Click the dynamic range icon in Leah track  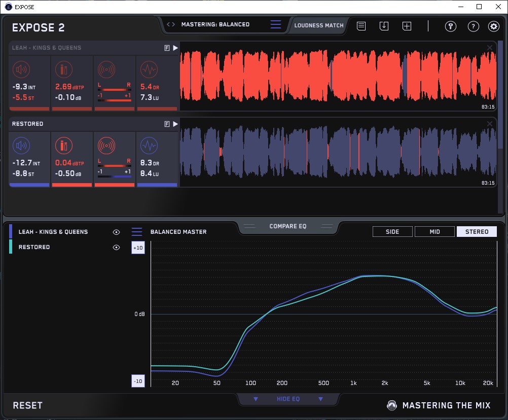pyautogui.click(x=149, y=69)
